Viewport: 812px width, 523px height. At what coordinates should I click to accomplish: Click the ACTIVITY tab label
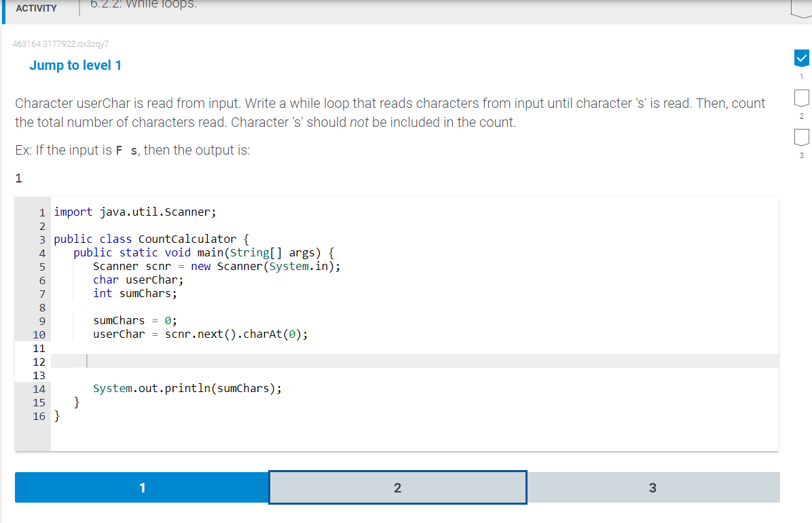coord(36,9)
